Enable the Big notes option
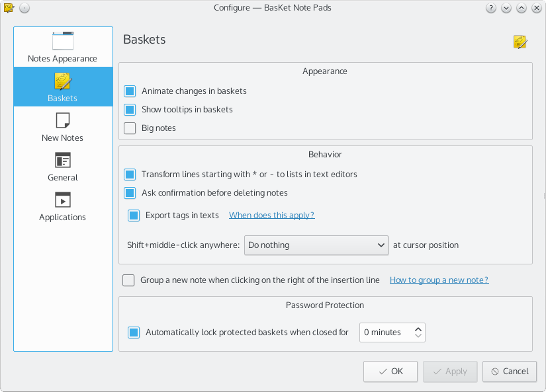The image size is (546, 392). coord(130,128)
